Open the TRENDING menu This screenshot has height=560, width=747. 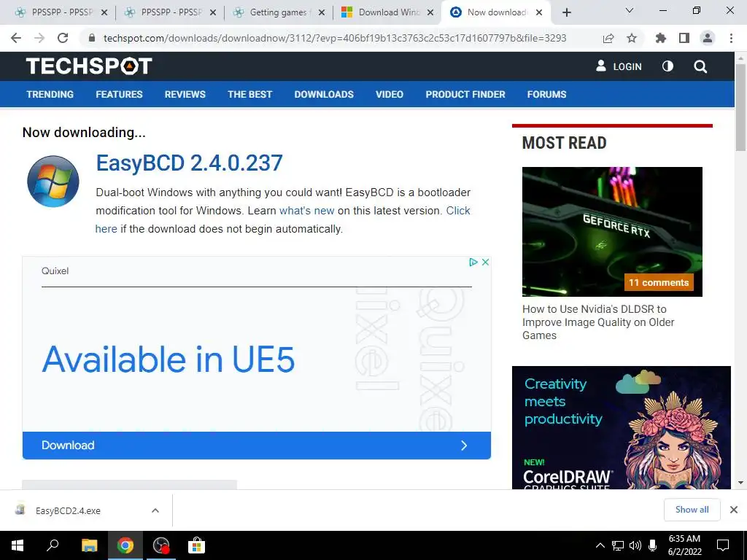50,94
